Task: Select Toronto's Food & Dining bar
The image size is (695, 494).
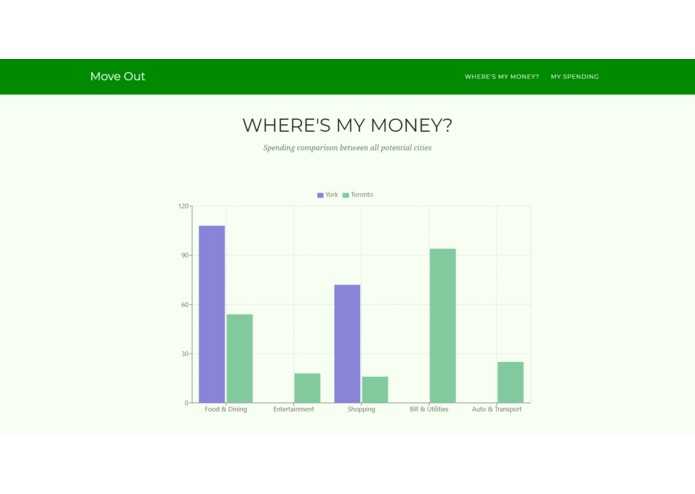Action: 240,358
